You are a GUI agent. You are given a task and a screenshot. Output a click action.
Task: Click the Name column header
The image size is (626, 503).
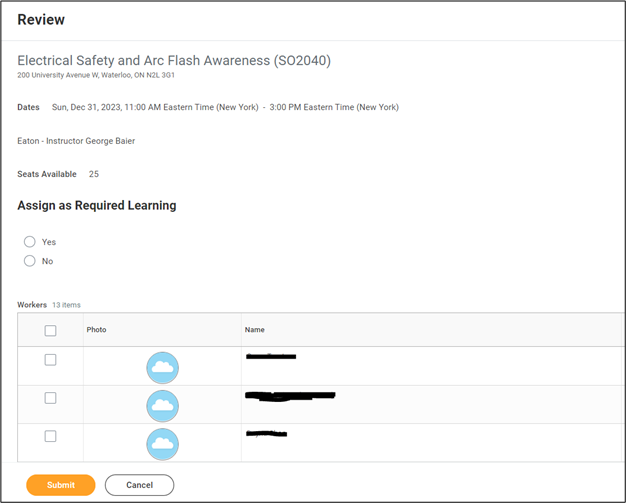[x=255, y=330]
